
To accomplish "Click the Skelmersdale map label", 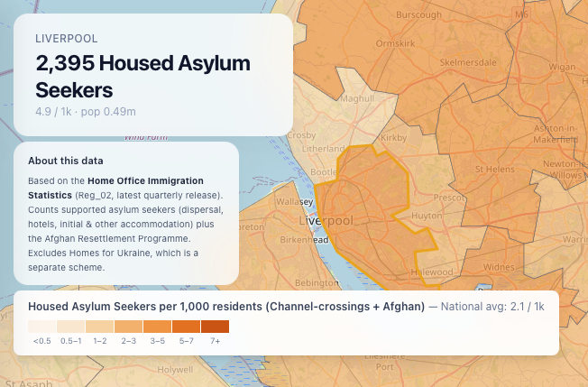I will click(468, 62).
